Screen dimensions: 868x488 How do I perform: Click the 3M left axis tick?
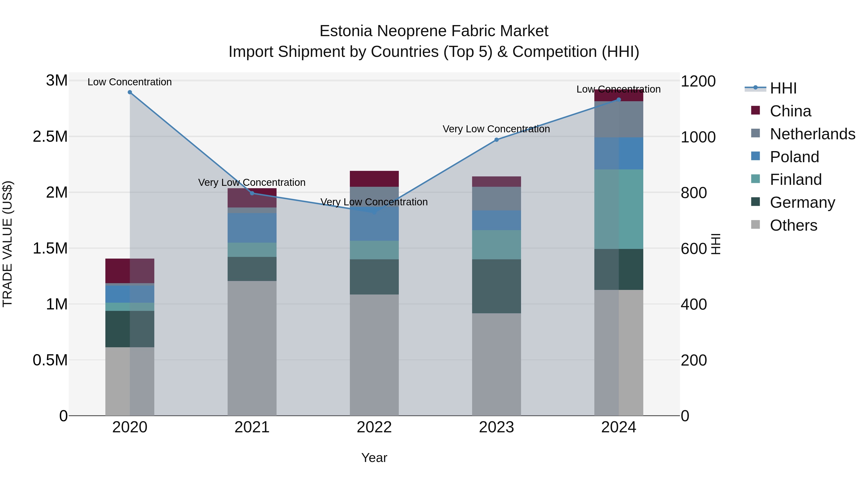[57, 81]
